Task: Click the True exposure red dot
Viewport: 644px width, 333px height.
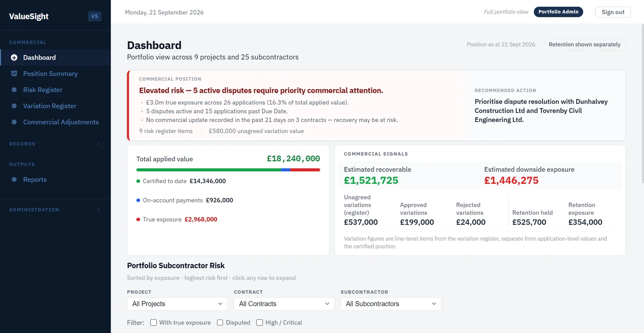Action: 138,219
